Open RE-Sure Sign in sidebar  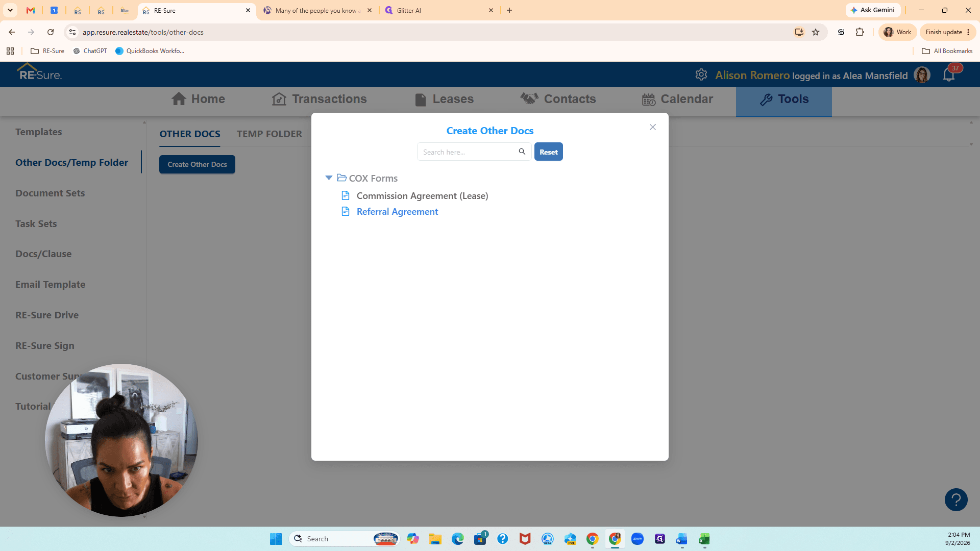click(45, 346)
